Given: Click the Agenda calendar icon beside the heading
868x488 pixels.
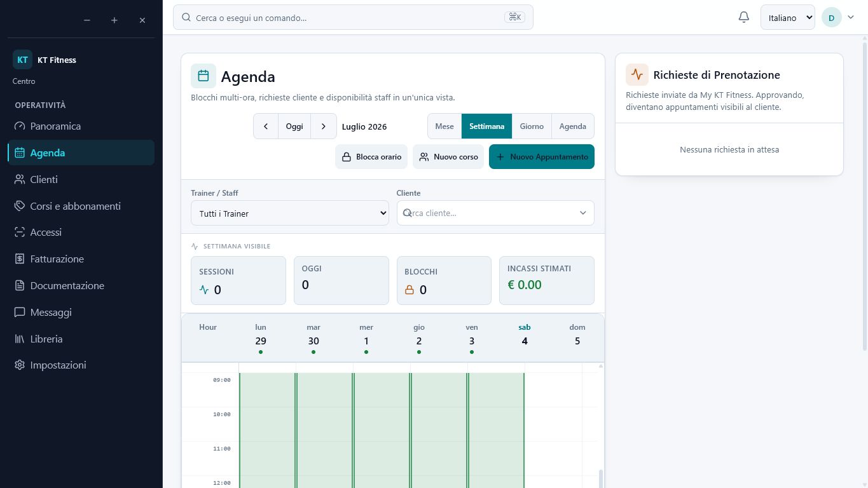Looking at the screenshot, I should [x=203, y=76].
